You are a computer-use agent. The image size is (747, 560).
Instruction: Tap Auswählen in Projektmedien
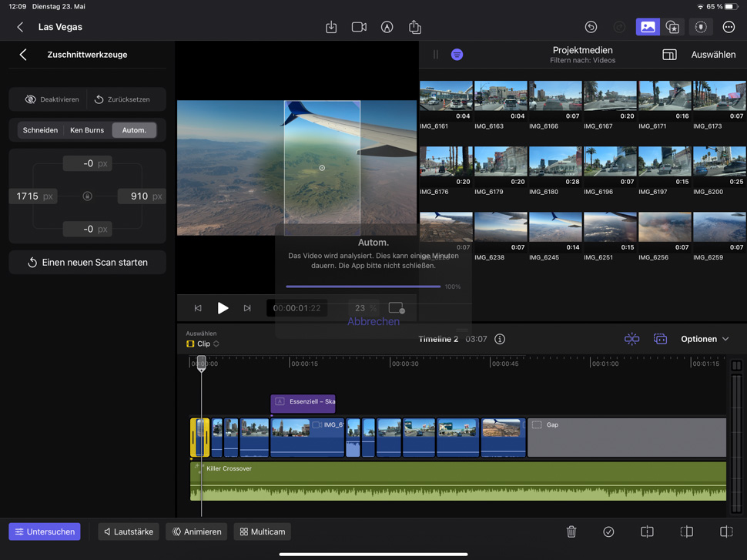point(713,55)
